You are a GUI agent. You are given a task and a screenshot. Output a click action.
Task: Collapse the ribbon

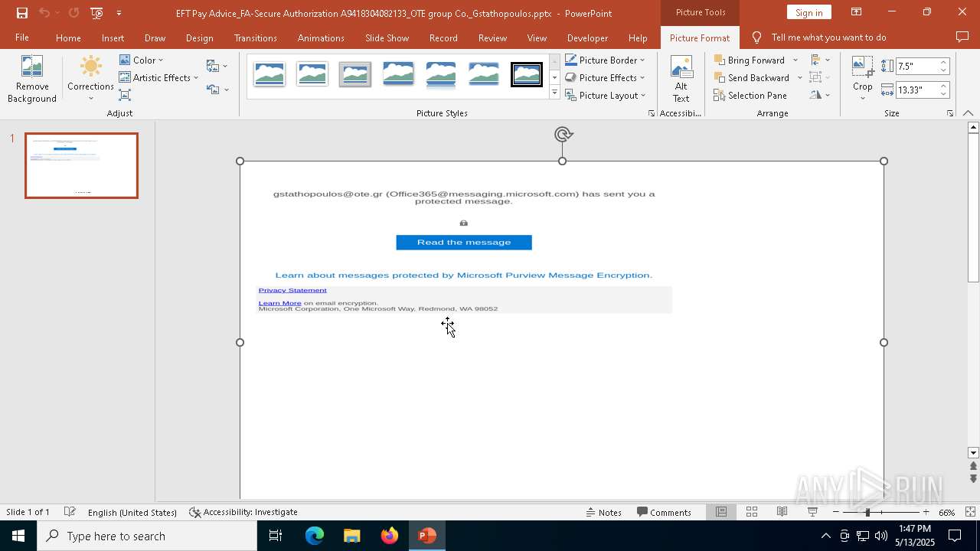(969, 113)
